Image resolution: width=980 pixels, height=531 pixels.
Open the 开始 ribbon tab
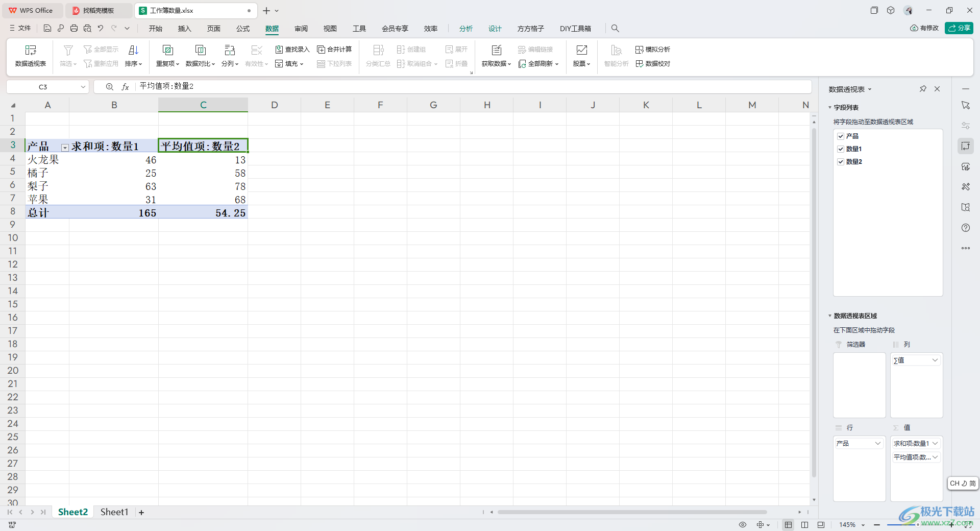click(156, 29)
